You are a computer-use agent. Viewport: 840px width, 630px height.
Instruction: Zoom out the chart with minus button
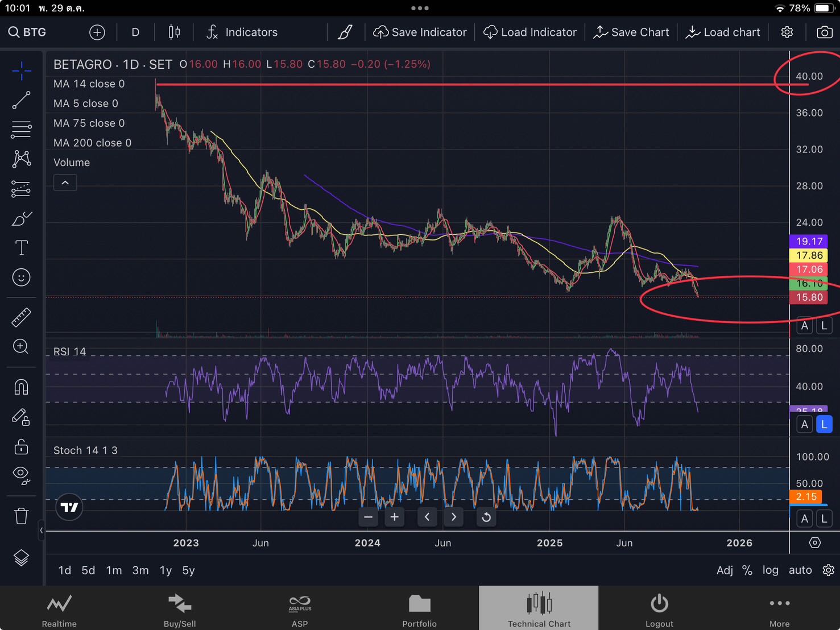point(368,517)
